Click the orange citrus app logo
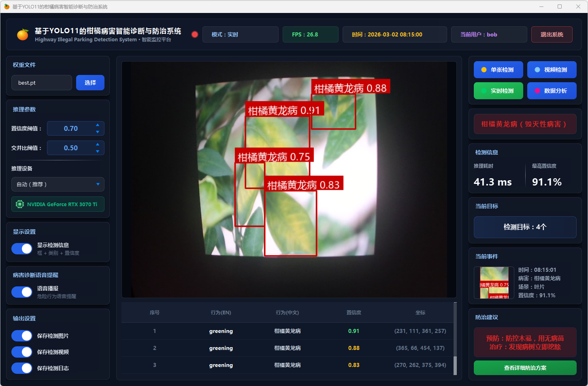588x386 pixels. (23, 34)
